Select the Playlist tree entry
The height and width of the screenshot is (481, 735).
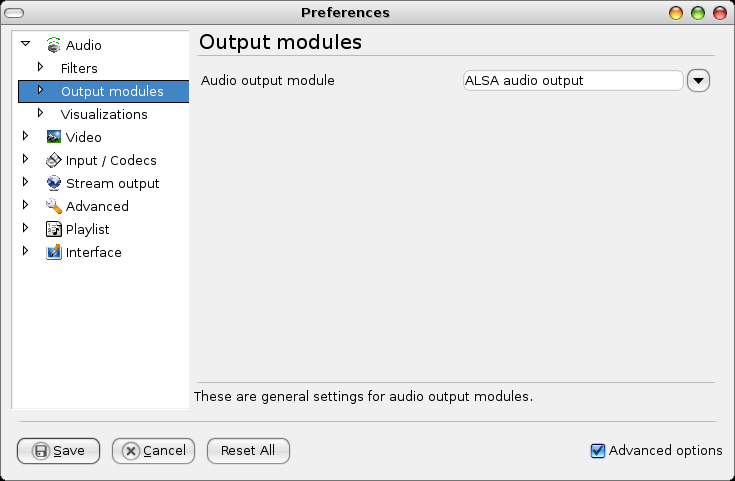pyautogui.click(x=87, y=229)
